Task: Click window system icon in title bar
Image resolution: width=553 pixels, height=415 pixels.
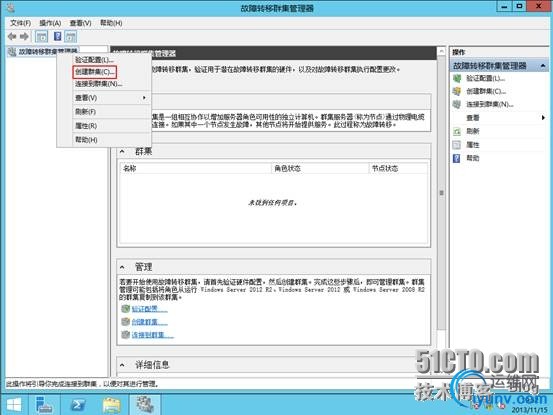Action: tap(11, 7)
